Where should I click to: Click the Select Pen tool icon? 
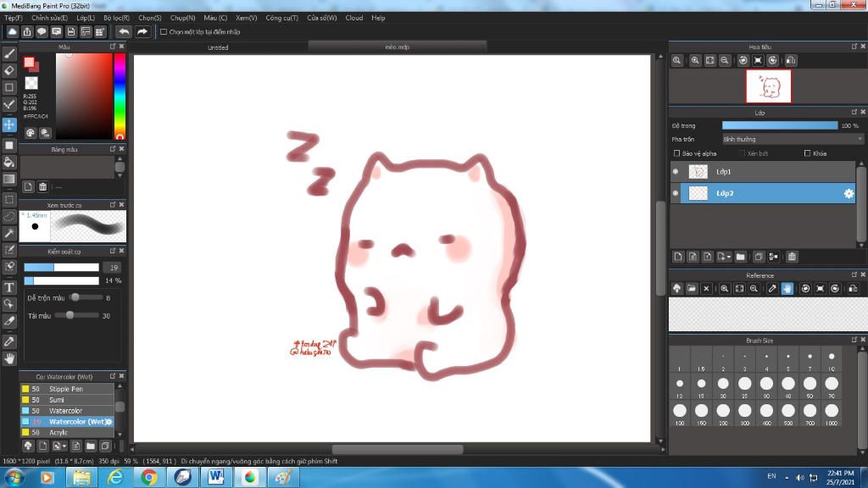point(9,251)
